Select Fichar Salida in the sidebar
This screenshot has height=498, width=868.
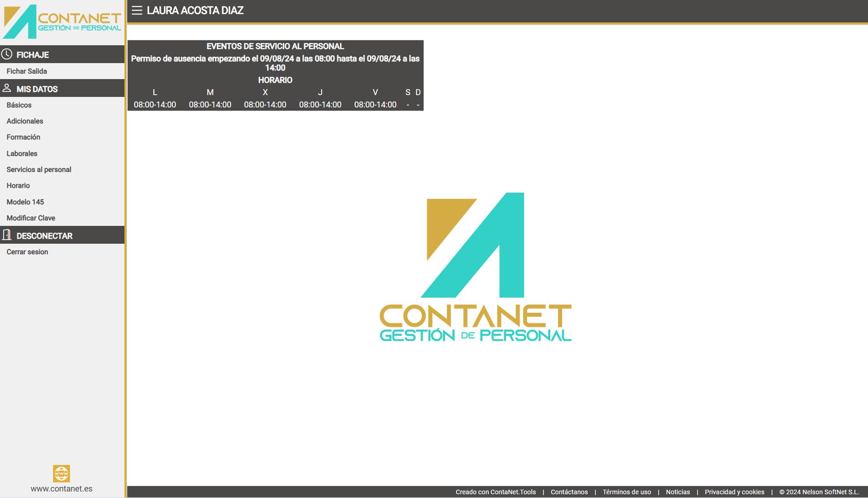[x=27, y=71]
